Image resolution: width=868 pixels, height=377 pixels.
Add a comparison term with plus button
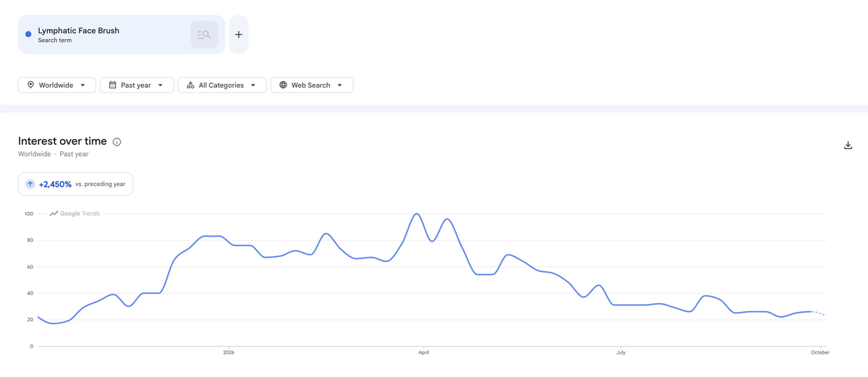tap(239, 35)
